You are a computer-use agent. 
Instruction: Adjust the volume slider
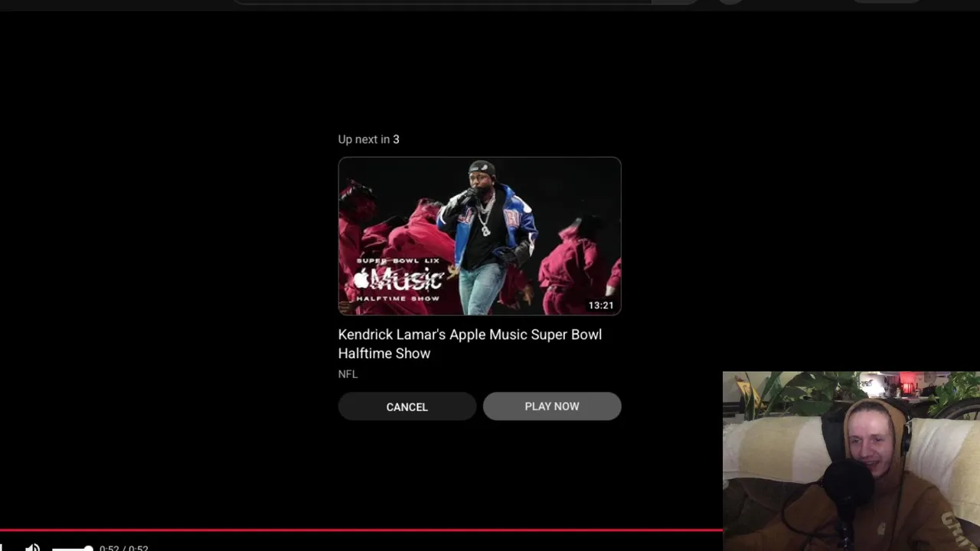pos(73,548)
